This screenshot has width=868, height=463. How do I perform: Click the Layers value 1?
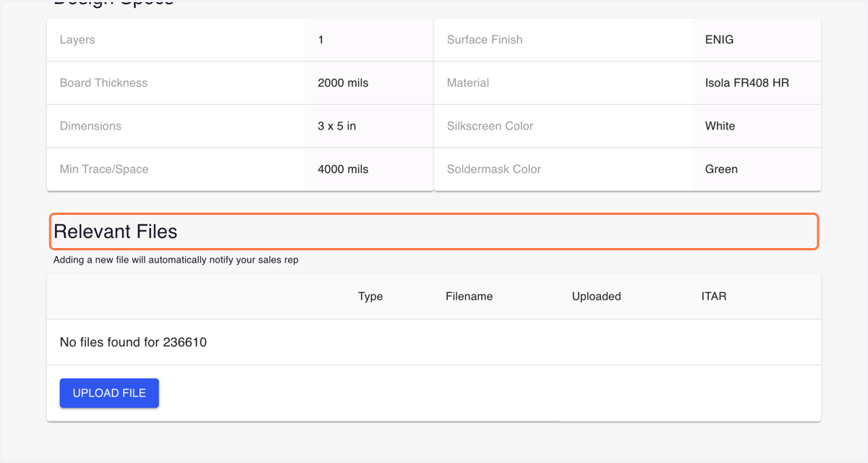coord(321,40)
